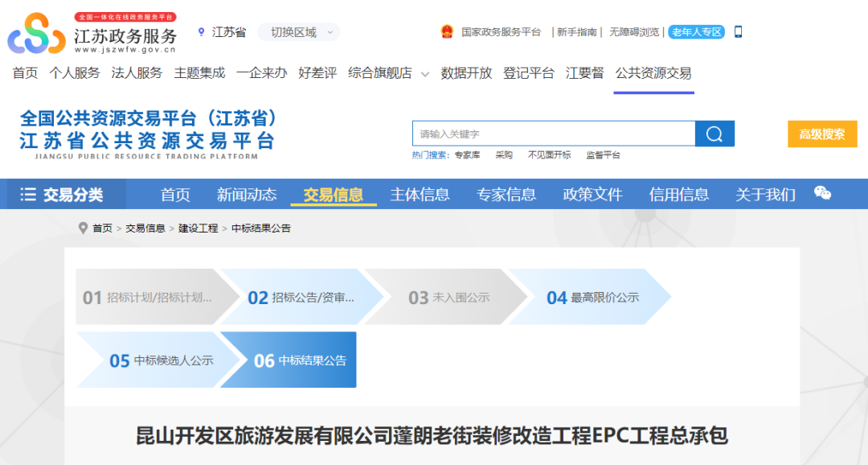Click the 高级搜索 button
The width and height of the screenshot is (868, 465).
coord(822,134)
